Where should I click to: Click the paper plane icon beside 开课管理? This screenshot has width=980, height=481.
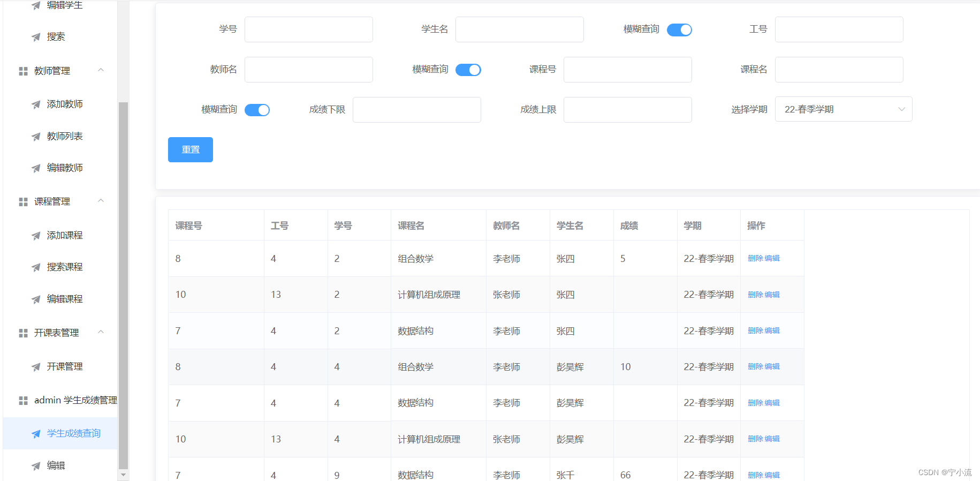click(36, 367)
